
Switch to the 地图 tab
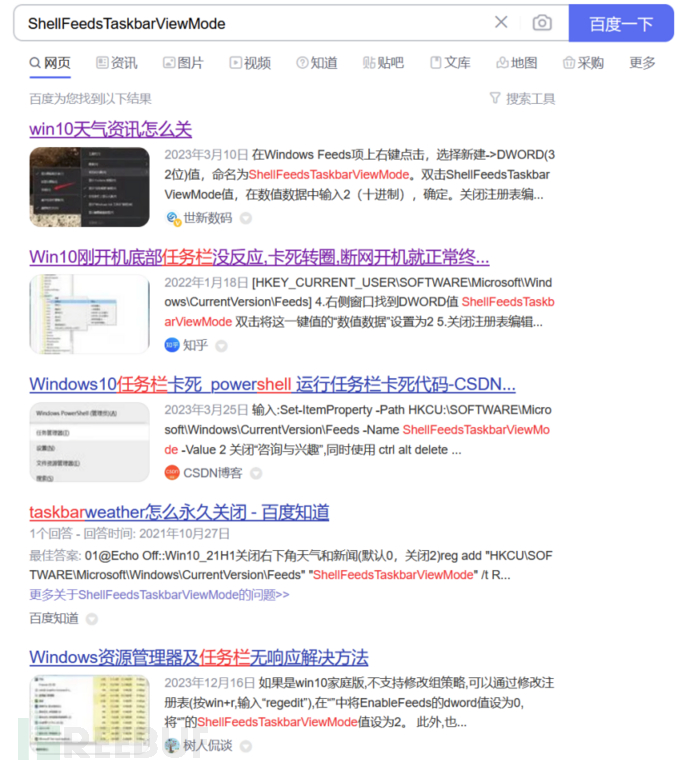pyautogui.click(x=516, y=63)
